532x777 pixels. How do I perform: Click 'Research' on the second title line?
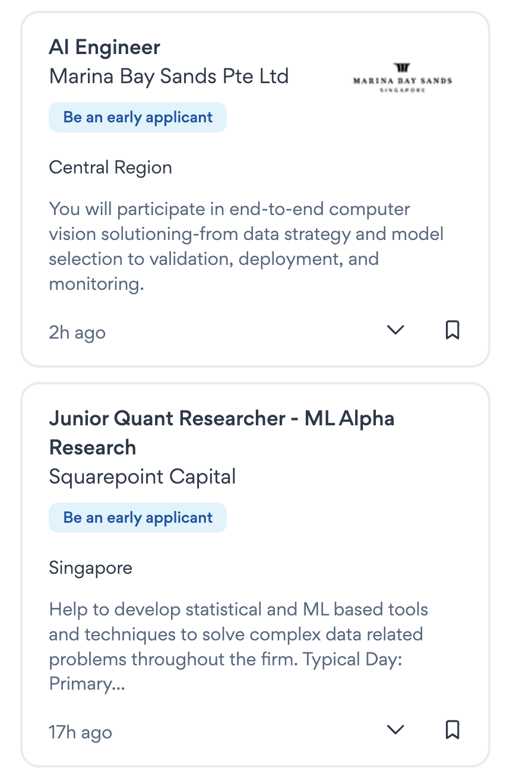(93, 447)
